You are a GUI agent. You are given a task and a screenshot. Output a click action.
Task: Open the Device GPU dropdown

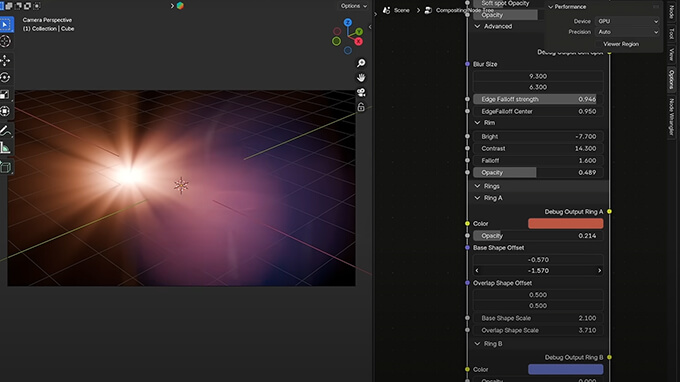pos(628,21)
